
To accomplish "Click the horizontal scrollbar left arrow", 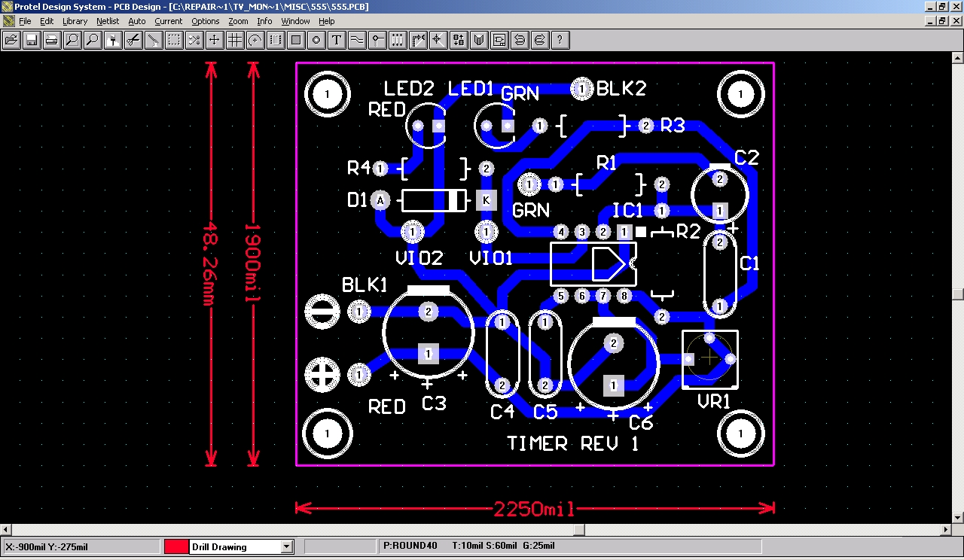I will 6,530.
